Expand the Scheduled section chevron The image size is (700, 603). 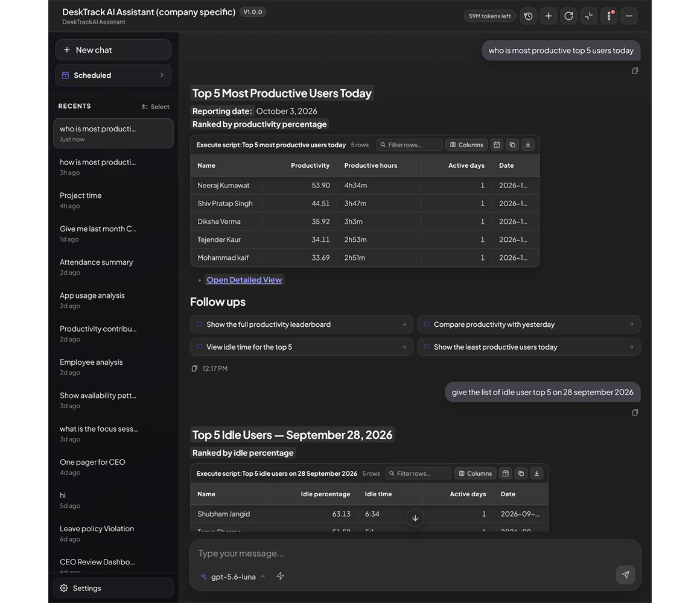coord(162,75)
